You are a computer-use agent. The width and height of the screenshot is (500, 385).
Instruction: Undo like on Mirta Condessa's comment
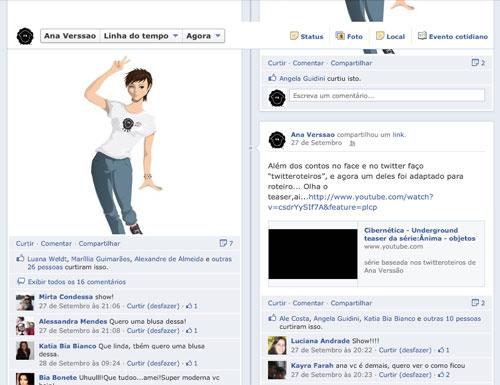pyautogui.click(x=153, y=306)
